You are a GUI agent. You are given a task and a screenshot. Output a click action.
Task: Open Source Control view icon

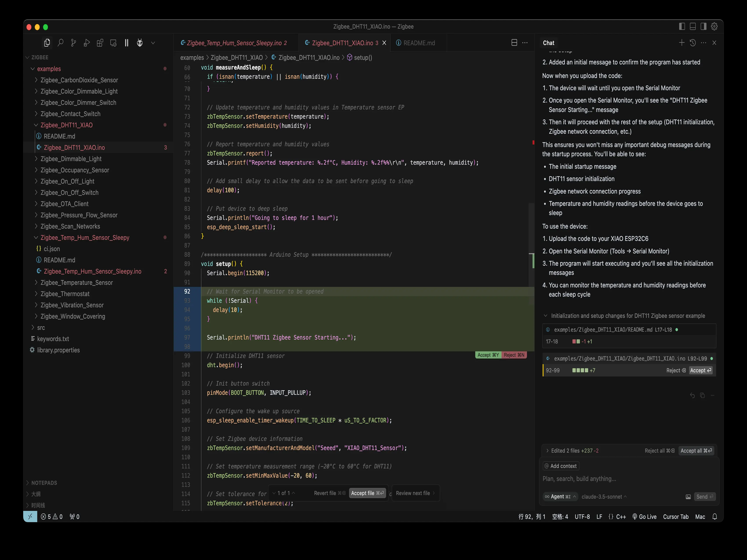click(74, 43)
